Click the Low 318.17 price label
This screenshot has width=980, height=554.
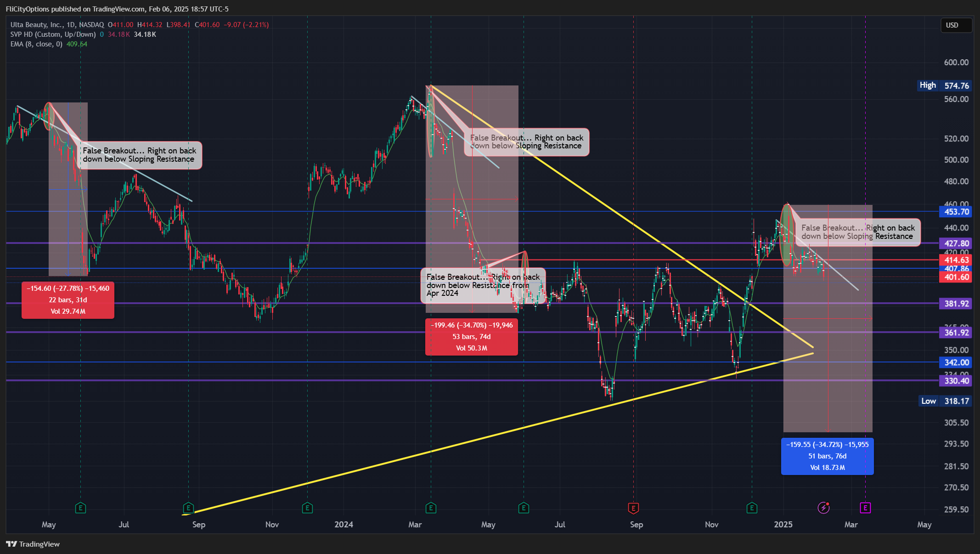point(945,401)
